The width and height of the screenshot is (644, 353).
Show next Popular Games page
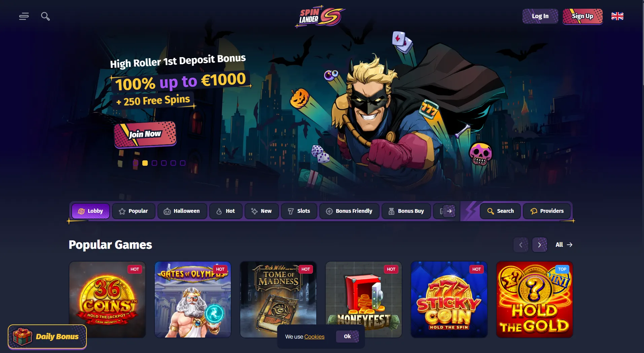tap(539, 245)
